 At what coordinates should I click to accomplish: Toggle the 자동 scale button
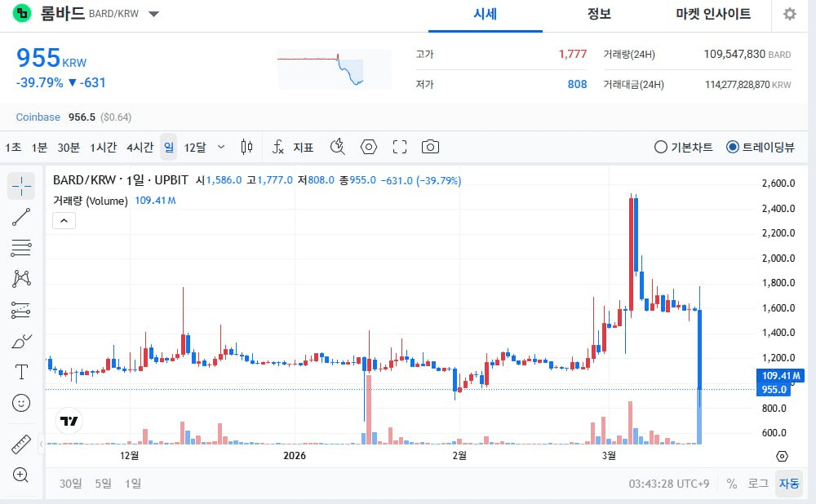(789, 483)
